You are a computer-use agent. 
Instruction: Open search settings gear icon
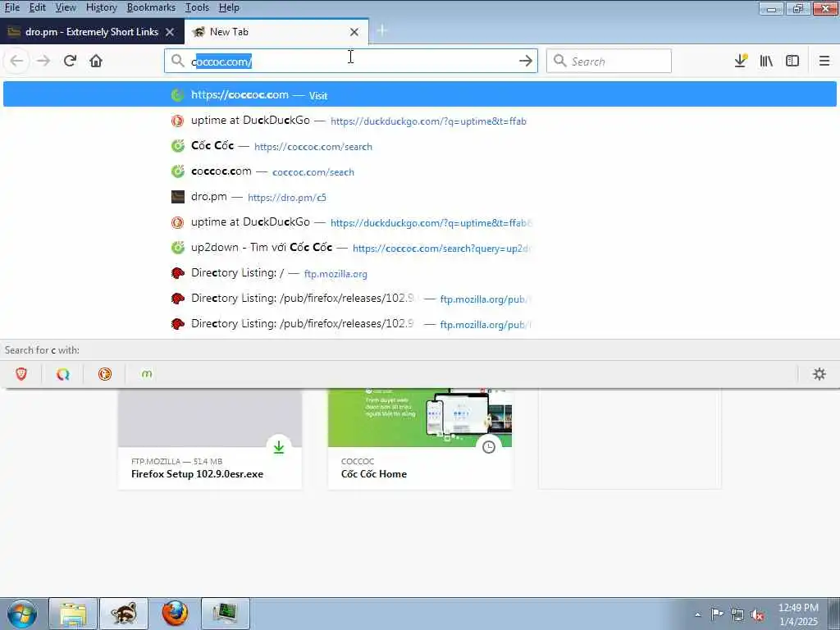[819, 374]
